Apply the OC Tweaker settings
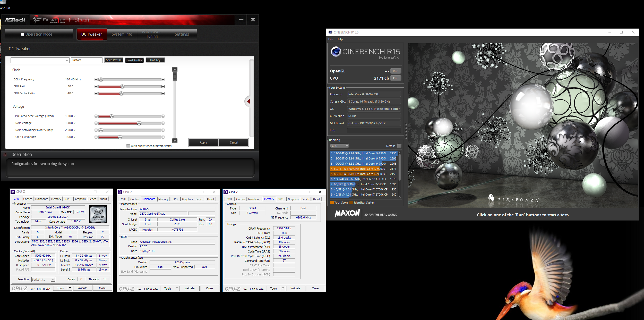Viewport: 644px width, 320px height. [203, 142]
